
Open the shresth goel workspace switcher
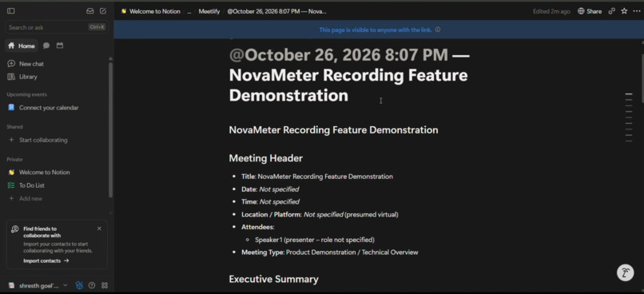pos(38,285)
